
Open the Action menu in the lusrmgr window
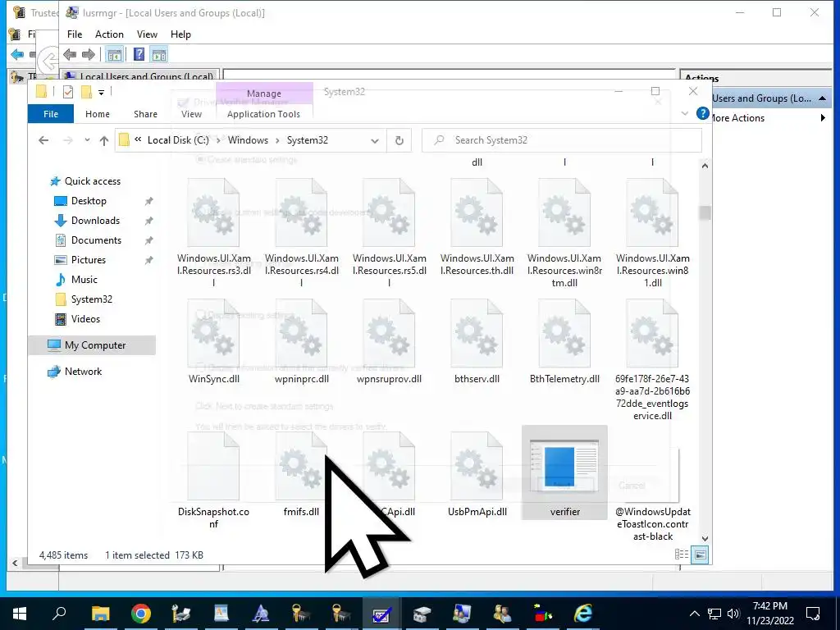(109, 34)
